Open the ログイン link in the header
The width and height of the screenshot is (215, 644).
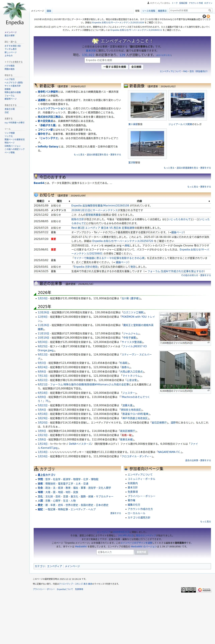click(x=208, y=3)
